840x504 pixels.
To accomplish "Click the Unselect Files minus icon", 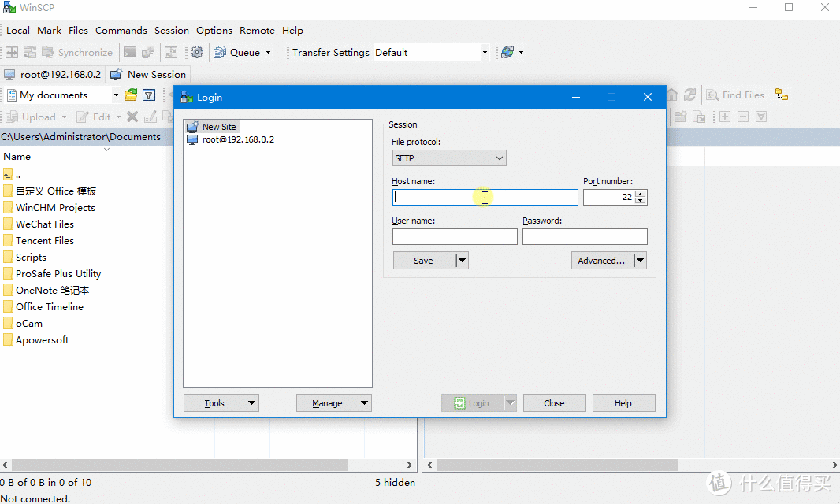I will 743,117.
